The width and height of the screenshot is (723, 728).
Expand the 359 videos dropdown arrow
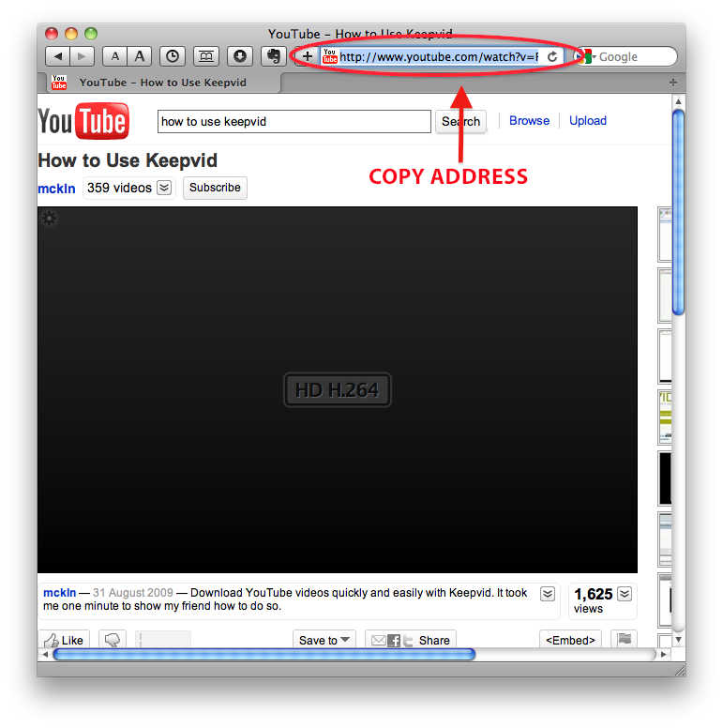point(164,188)
